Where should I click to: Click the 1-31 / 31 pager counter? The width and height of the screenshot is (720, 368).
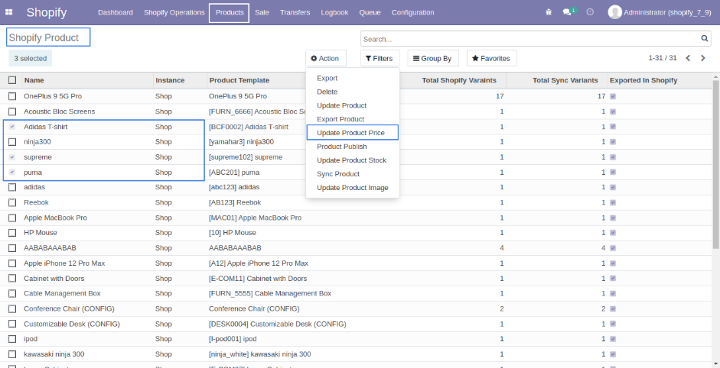click(x=663, y=58)
